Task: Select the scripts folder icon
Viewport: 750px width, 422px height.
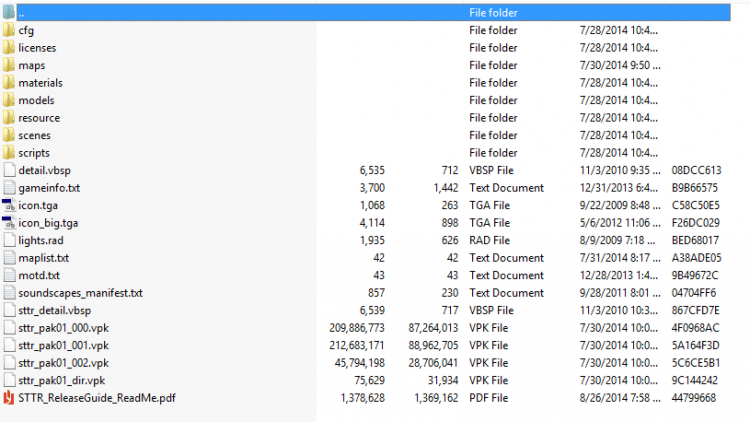Action: point(9,153)
